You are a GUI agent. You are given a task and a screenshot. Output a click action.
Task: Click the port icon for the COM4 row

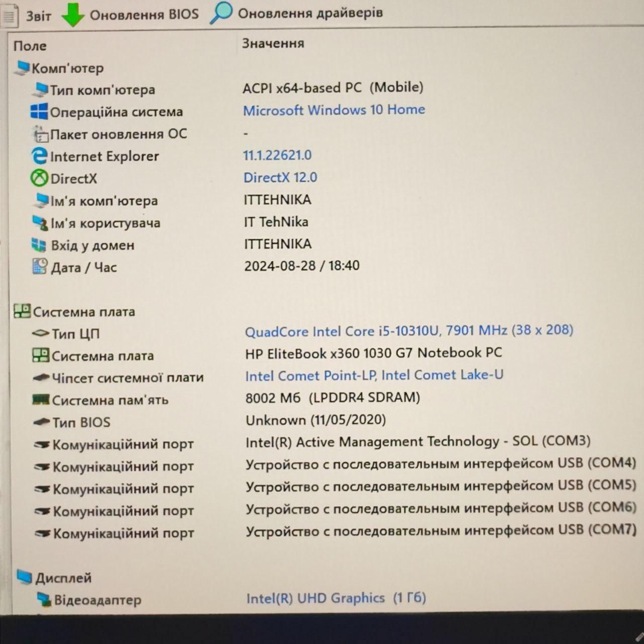[42, 467]
